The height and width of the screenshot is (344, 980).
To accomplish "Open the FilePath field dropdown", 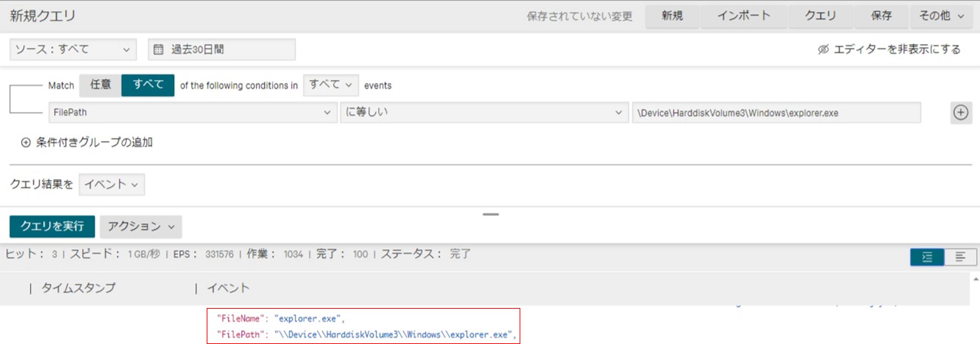I will [x=193, y=113].
